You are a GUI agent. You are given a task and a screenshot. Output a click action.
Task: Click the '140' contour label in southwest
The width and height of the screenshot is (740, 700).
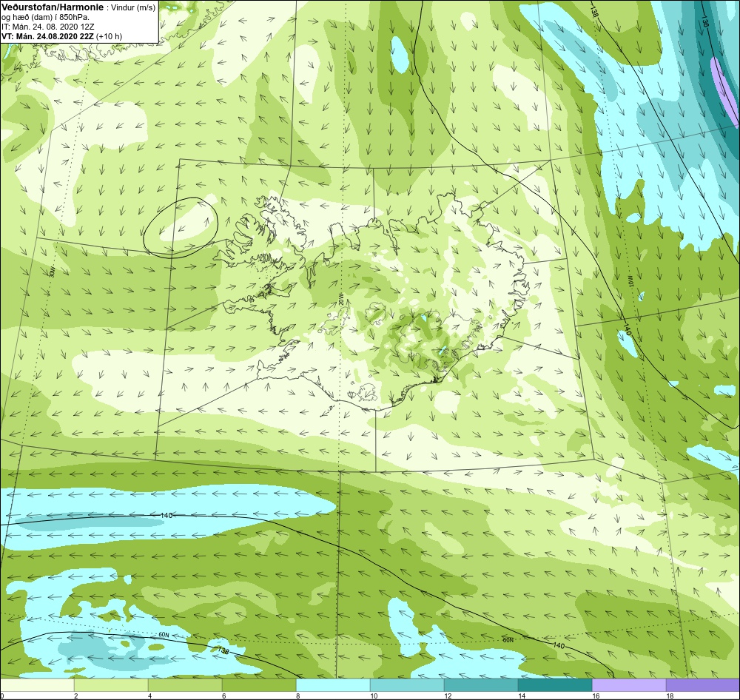coord(166,516)
